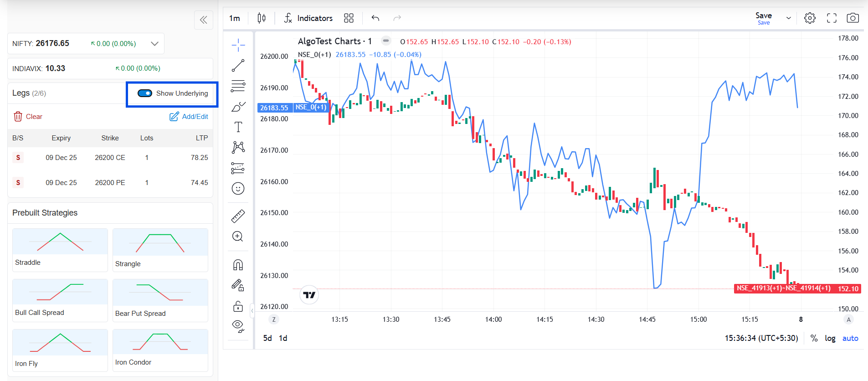Click the Z timezone button on time axis

pyautogui.click(x=274, y=319)
